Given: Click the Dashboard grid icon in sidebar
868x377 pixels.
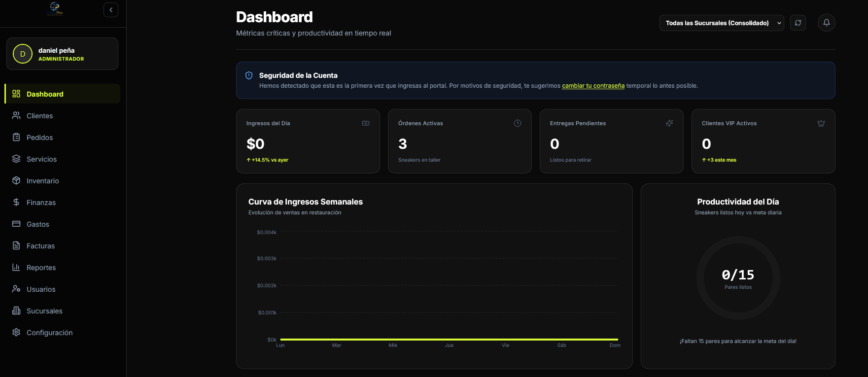Looking at the screenshot, I should click(16, 94).
